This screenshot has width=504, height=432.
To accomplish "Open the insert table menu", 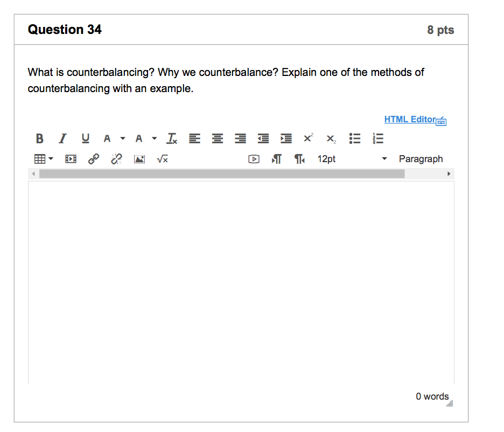I will point(44,159).
